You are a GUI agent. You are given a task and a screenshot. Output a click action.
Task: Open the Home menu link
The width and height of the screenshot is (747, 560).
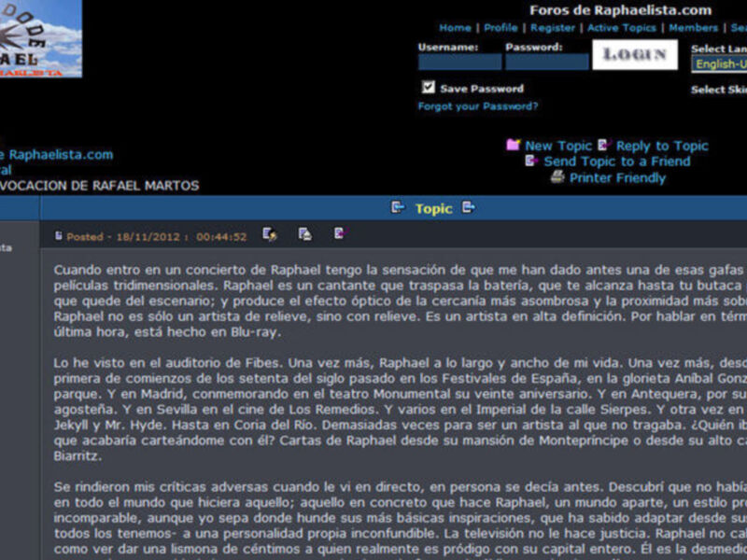click(455, 28)
